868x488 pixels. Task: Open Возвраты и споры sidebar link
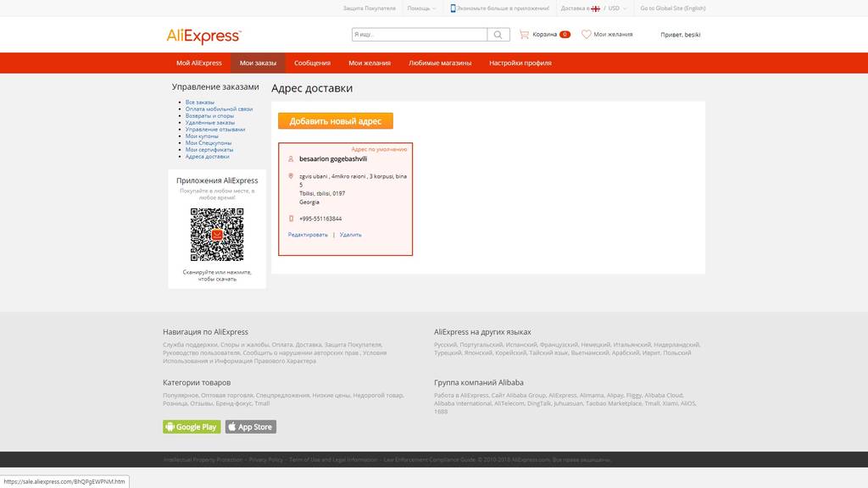209,115
